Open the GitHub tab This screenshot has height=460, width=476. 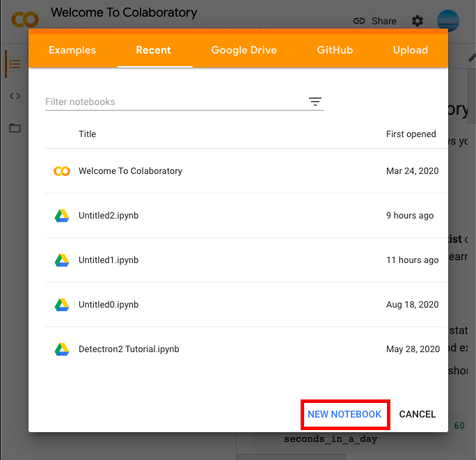coord(335,50)
